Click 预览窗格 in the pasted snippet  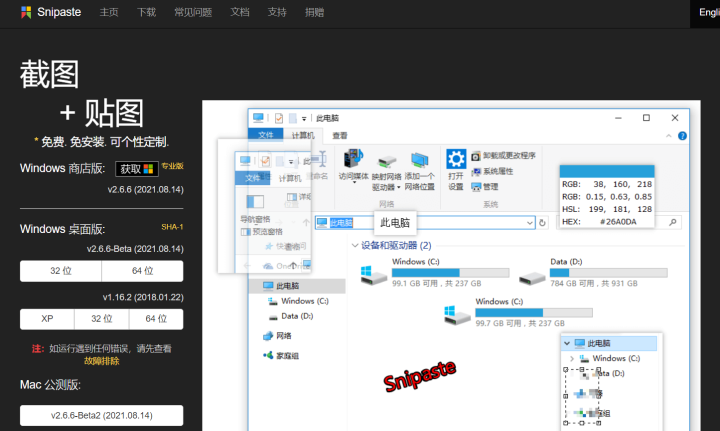click(x=262, y=232)
